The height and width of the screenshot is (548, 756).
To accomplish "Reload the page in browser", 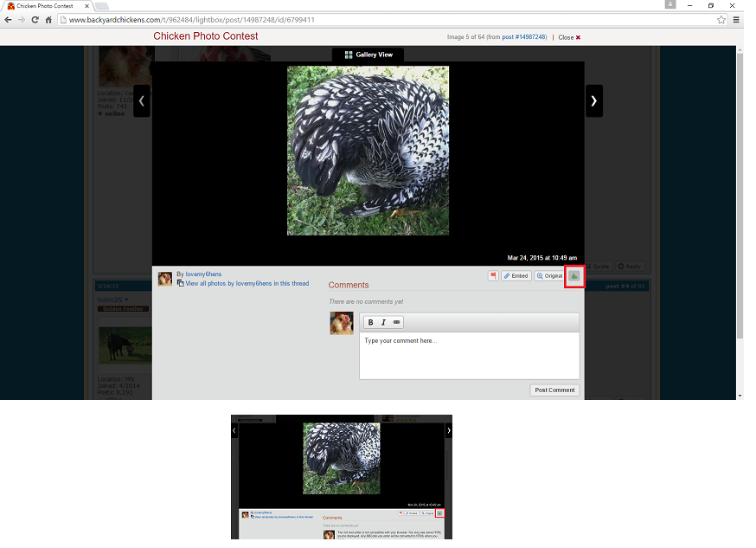I will [x=35, y=20].
